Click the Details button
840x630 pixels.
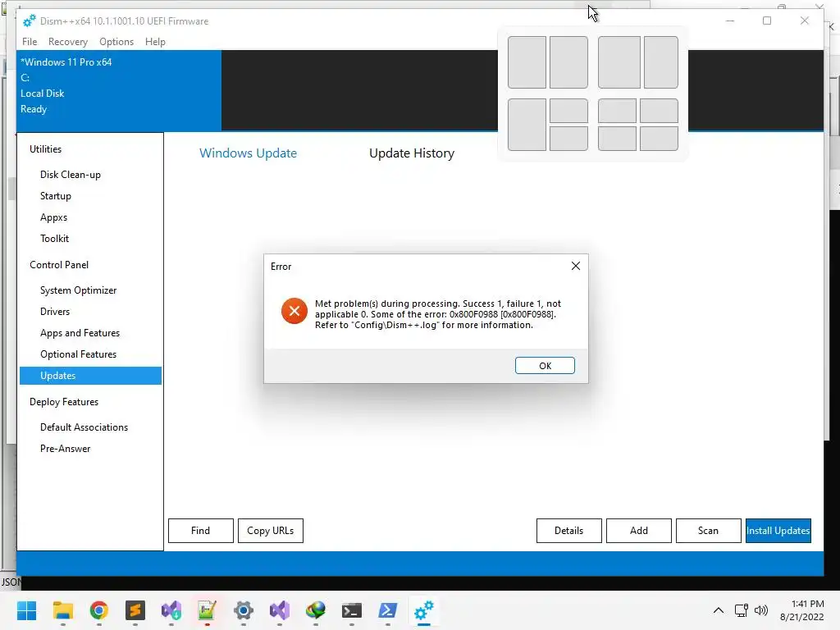pos(569,531)
